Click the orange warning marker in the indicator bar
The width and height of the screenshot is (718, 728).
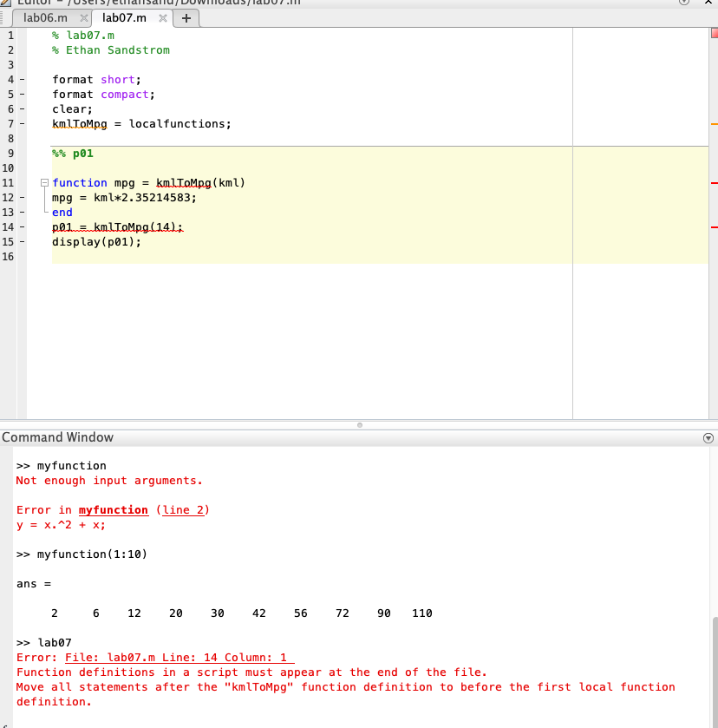click(x=712, y=126)
